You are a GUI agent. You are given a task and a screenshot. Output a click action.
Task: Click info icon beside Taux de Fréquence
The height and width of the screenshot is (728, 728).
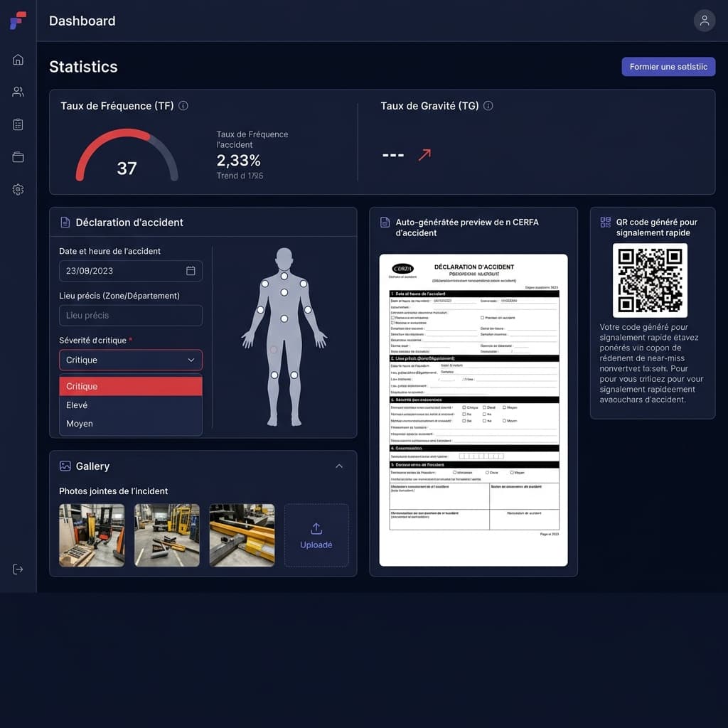point(183,106)
